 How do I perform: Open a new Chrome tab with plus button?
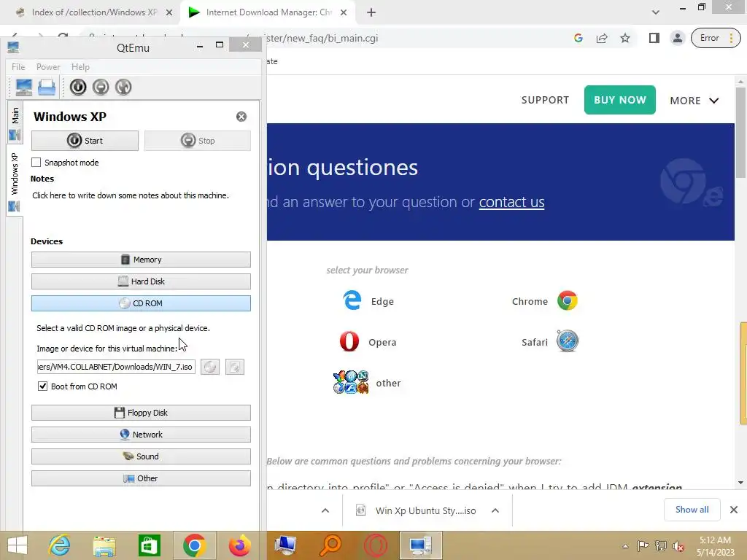(x=371, y=13)
